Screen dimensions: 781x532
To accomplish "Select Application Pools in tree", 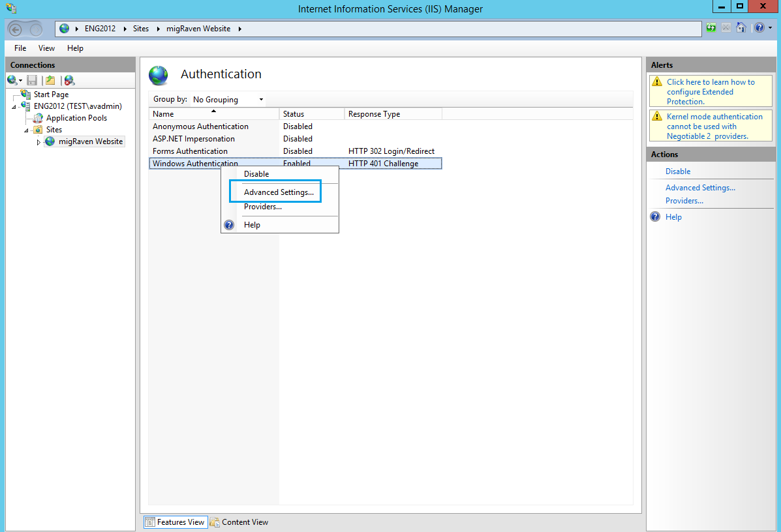I will 77,118.
